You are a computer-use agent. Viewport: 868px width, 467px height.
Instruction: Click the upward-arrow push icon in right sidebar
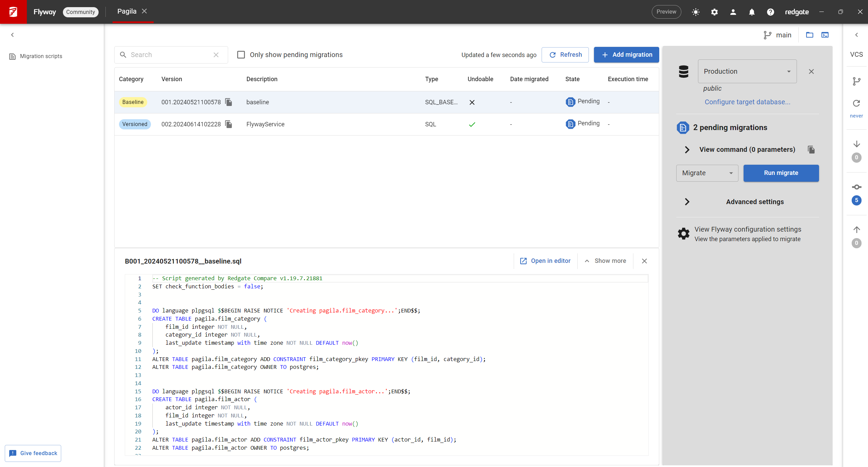(x=856, y=230)
